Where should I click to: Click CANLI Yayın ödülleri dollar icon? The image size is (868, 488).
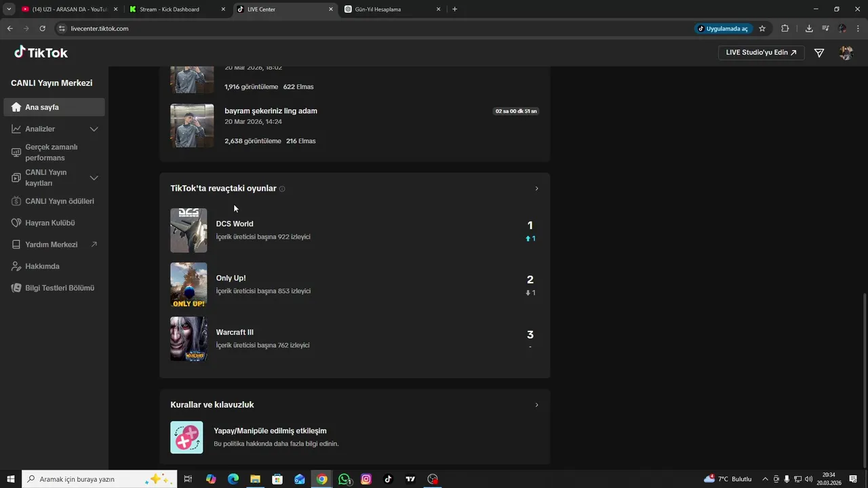(16, 201)
